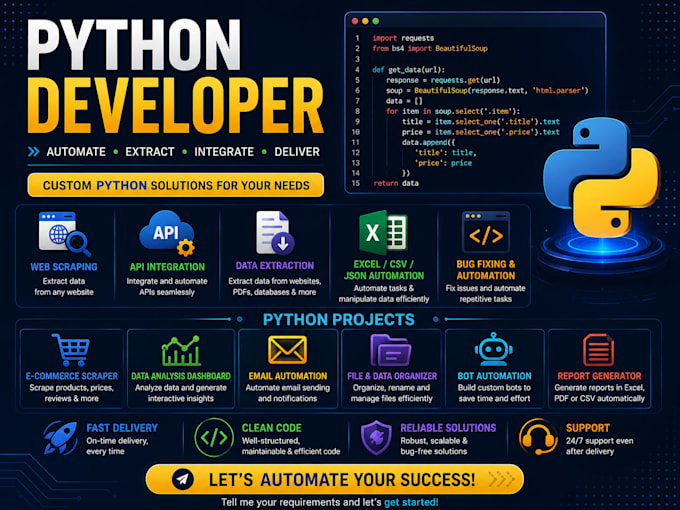This screenshot has width=680, height=510.
Task: Click the API Integration cloud icon
Action: [x=167, y=233]
